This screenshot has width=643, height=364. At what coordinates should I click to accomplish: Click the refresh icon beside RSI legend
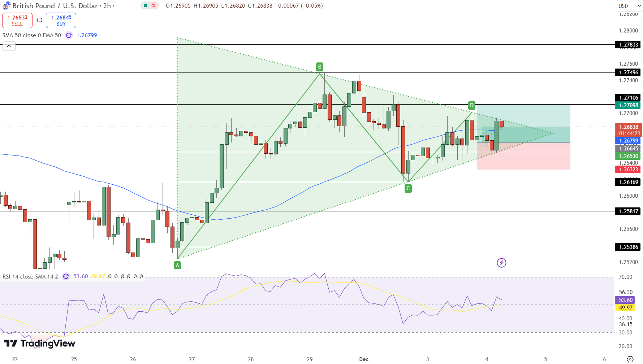[x=66, y=276]
